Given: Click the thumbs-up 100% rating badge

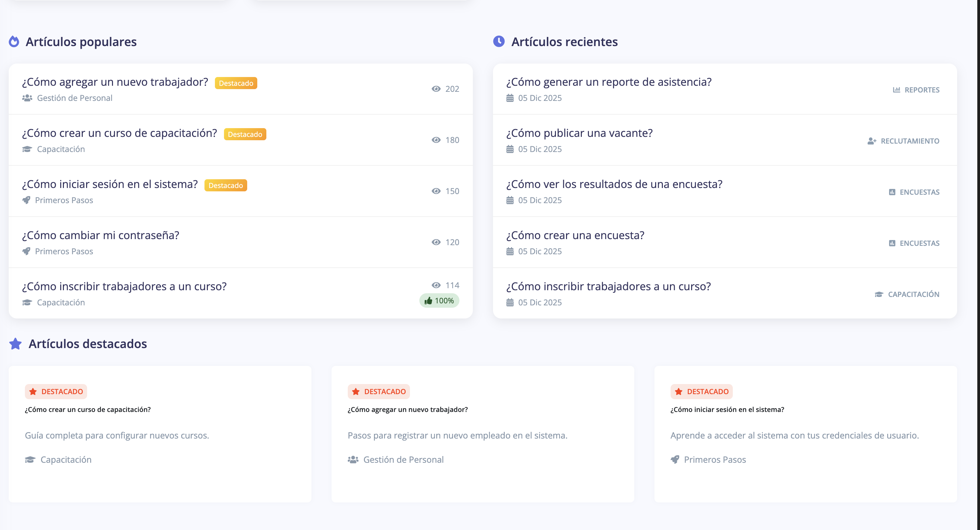Looking at the screenshot, I should pyautogui.click(x=439, y=301).
